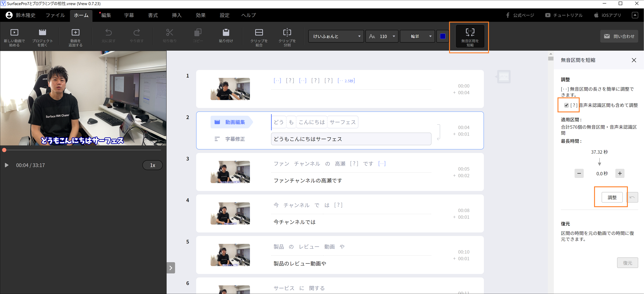644x294 pixels.
Task: Open the font size dropdown showing 110
Action: click(x=382, y=37)
